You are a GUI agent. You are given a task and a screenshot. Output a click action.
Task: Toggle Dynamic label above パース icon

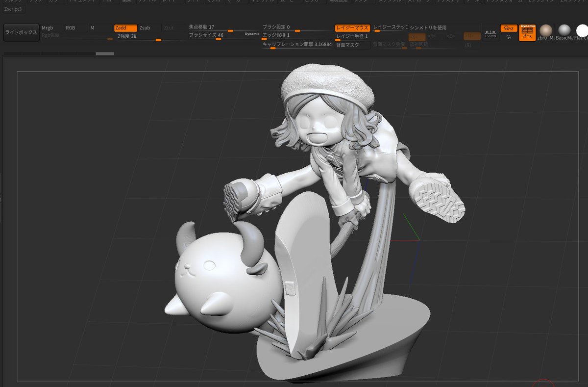[527, 26]
